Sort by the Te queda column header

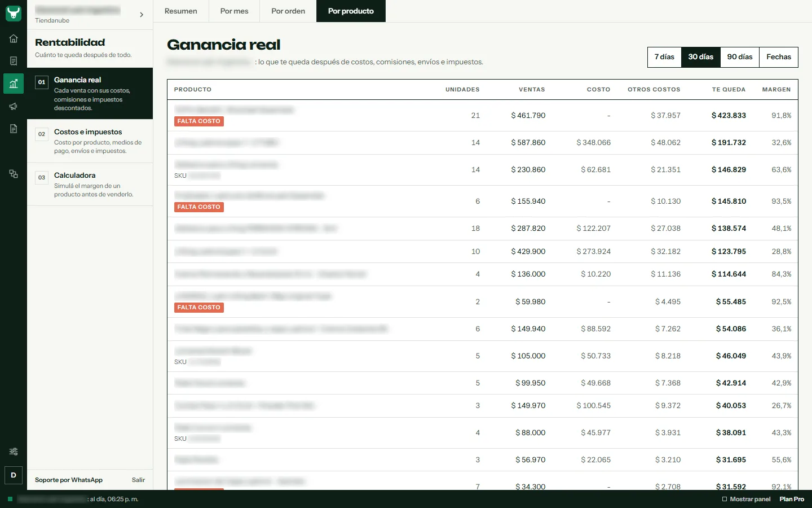729,89
